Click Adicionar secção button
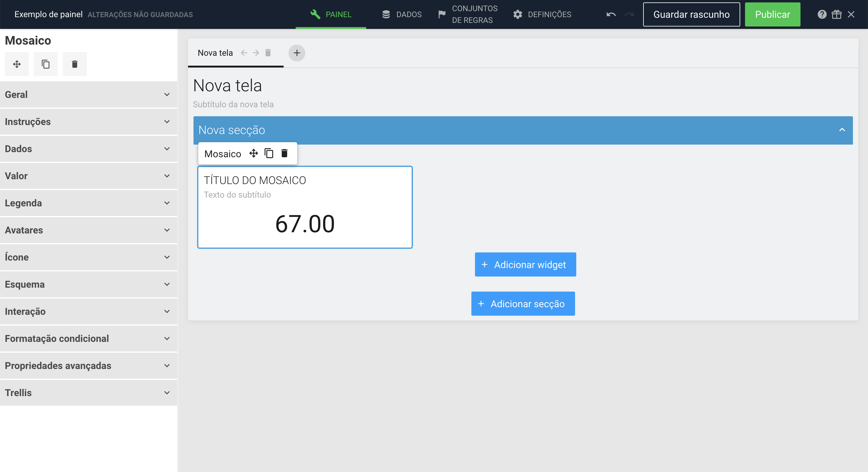 point(523,304)
